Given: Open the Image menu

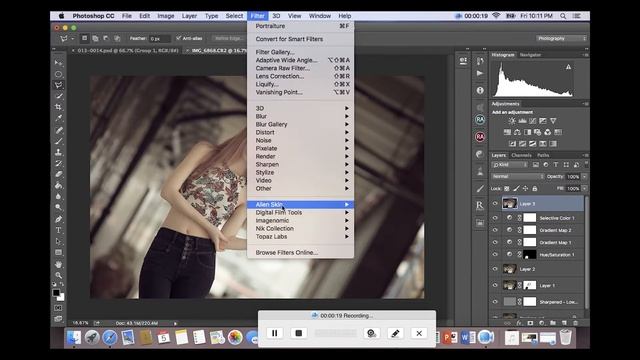Looking at the screenshot, I should click(166, 16).
